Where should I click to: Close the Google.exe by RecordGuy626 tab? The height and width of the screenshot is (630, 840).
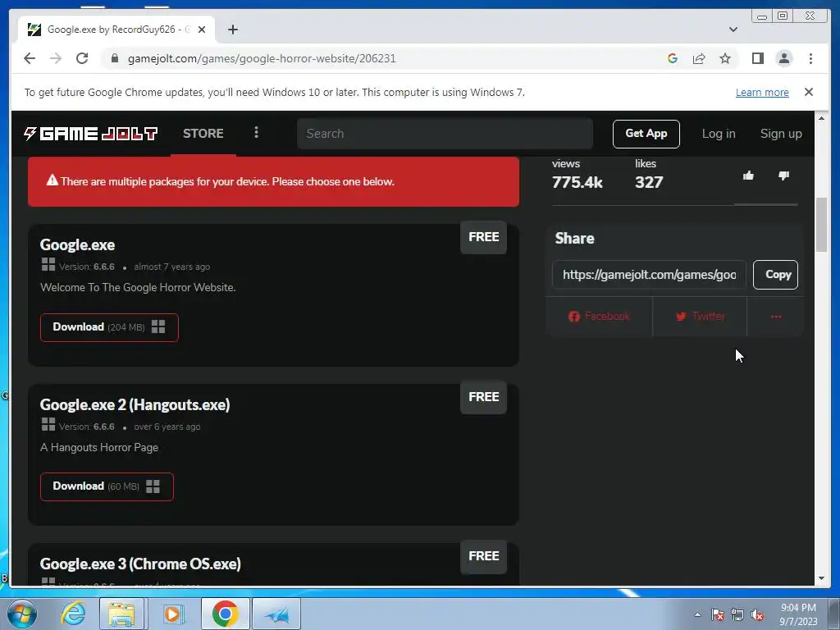click(202, 30)
